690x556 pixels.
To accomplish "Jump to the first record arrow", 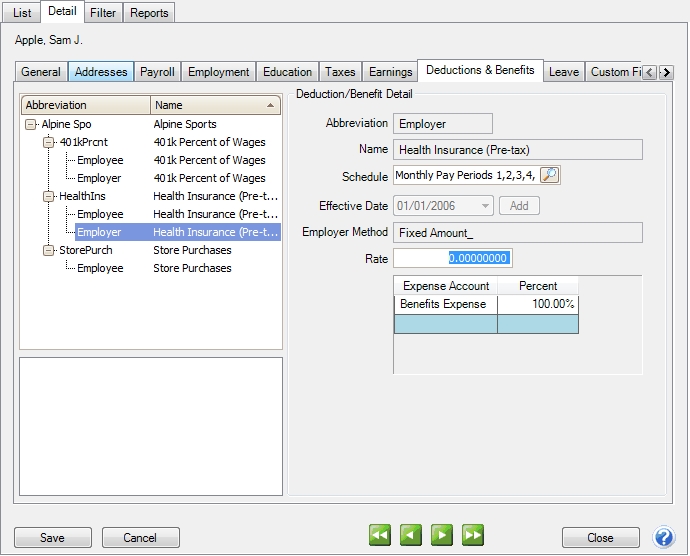I will [x=380, y=537].
